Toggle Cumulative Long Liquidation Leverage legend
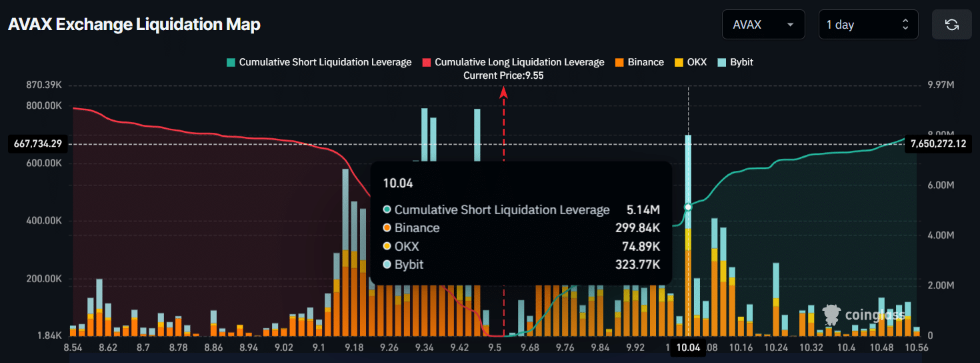Screen dimensions: 980x363 tap(519, 62)
